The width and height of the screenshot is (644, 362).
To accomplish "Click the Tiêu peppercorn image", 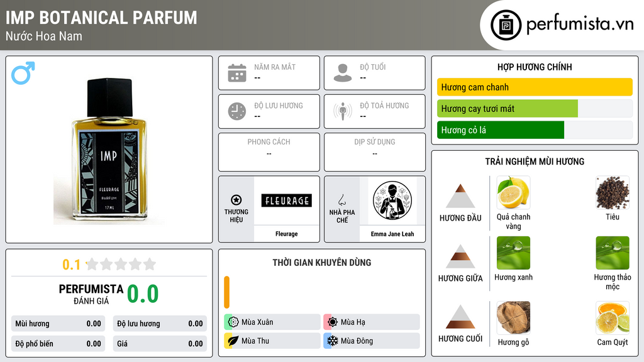I will (x=613, y=192).
